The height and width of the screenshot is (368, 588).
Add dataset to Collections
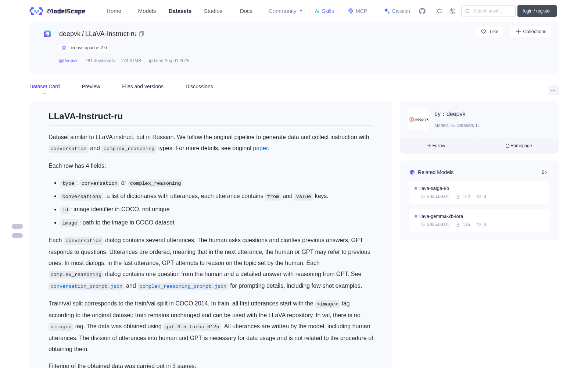coord(531,32)
